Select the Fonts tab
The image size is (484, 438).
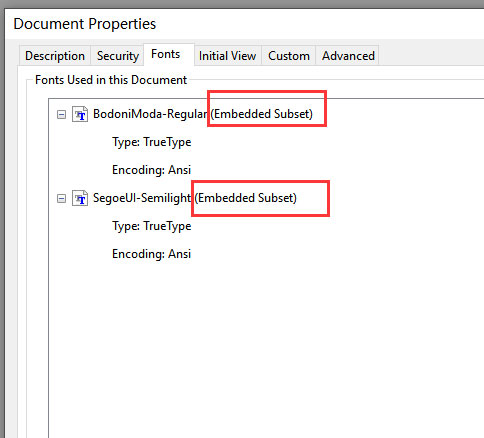[x=169, y=54]
